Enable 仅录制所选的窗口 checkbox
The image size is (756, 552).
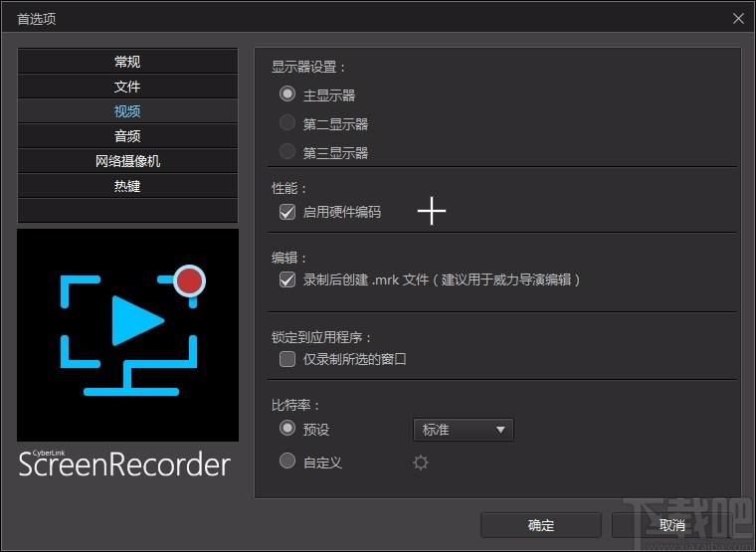coord(287,359)
